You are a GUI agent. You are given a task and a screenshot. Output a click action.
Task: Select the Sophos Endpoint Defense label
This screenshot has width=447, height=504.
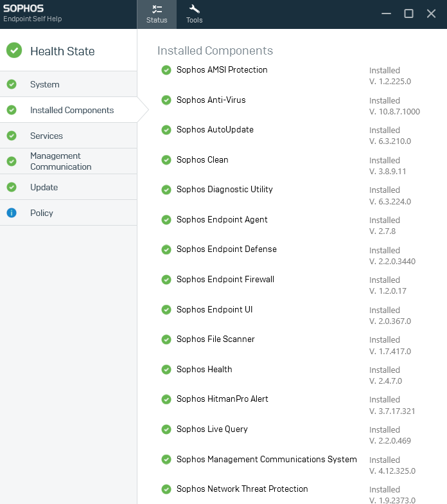(226, 249)
